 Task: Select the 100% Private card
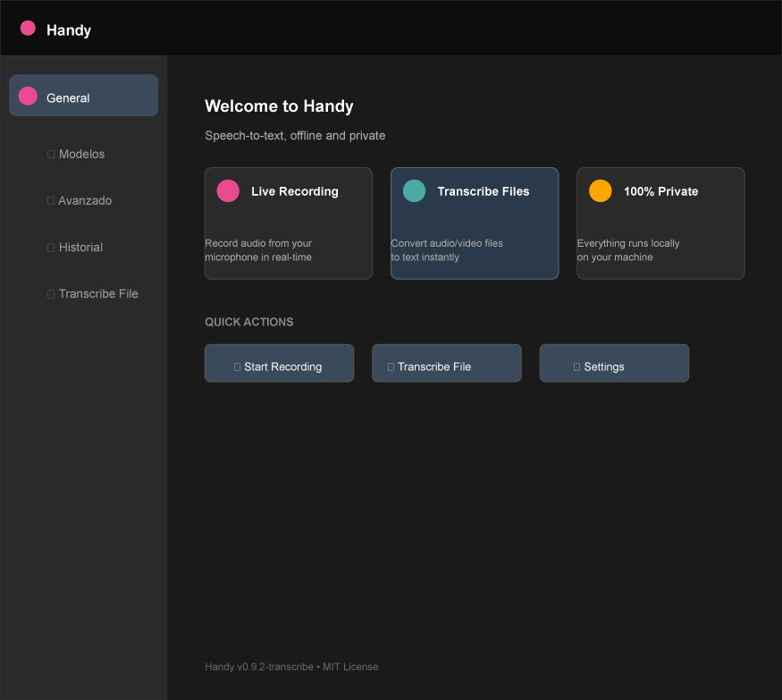point(660,223)
